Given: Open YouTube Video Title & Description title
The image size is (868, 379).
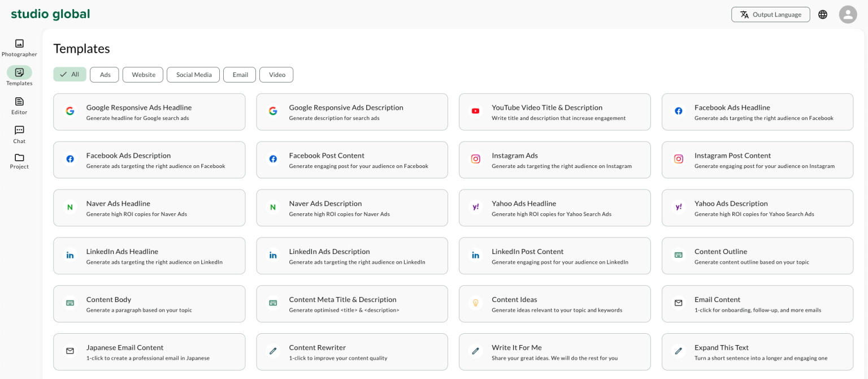Looking at the screenshot, I should pyautogui.click(x=547, y=107).
